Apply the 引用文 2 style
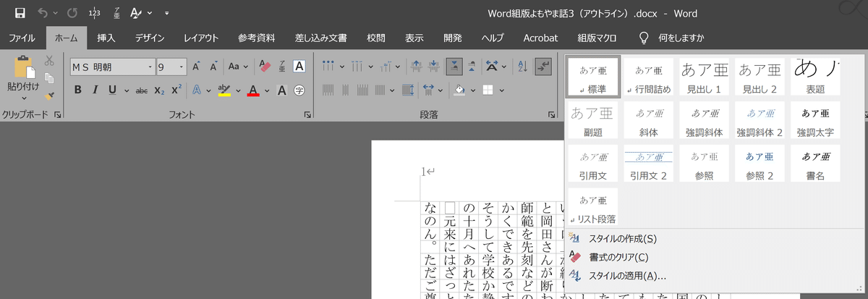The image size is (868, 299). click(649, 163)
